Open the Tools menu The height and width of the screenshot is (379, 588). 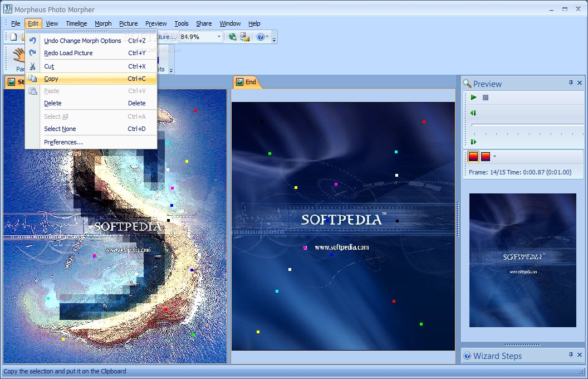click(182, 23)
